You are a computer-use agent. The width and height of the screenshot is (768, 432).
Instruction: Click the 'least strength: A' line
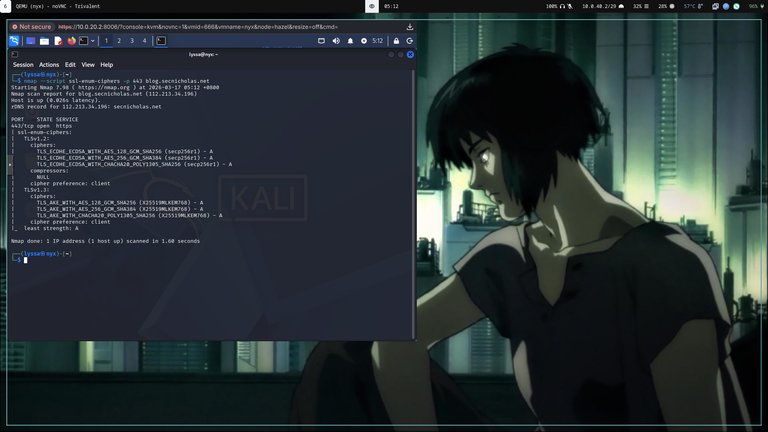coord(51,228)
